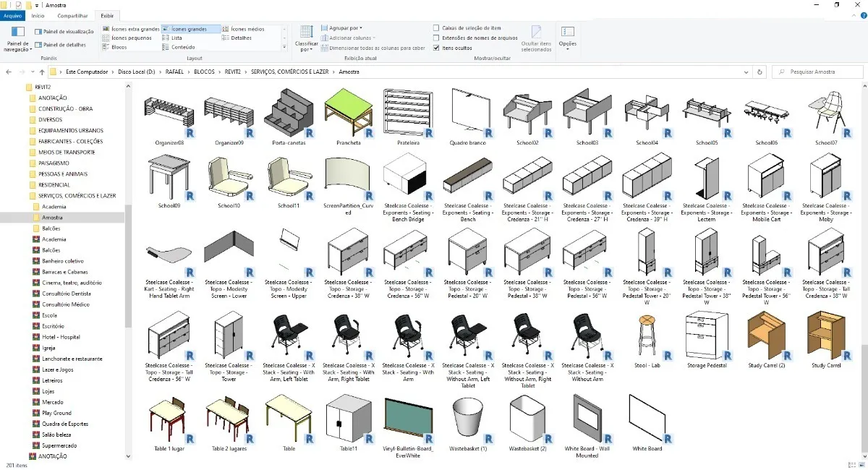Switch layout to Lista
Screen dimensions: 868x470
coord(172,38)
